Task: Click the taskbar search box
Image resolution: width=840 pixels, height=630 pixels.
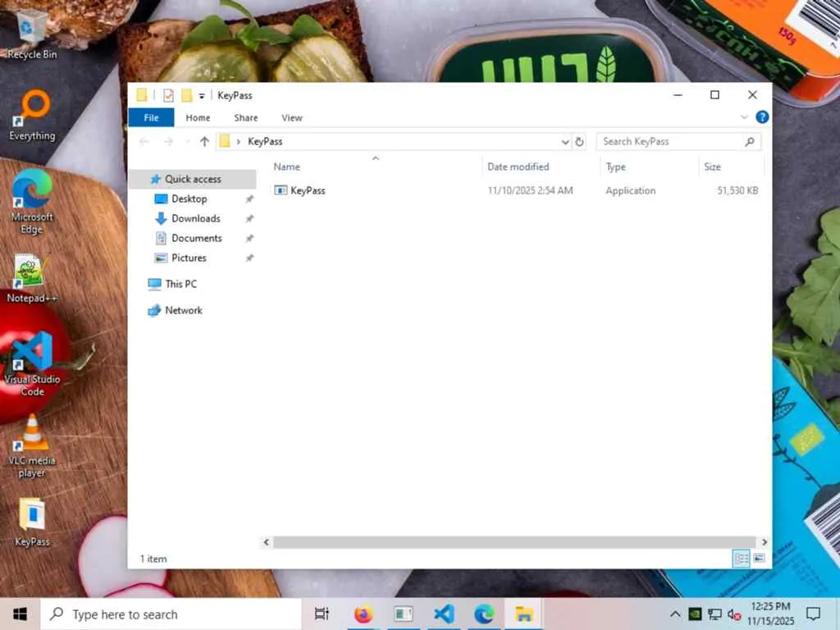Action: click(x=171, y=614)
